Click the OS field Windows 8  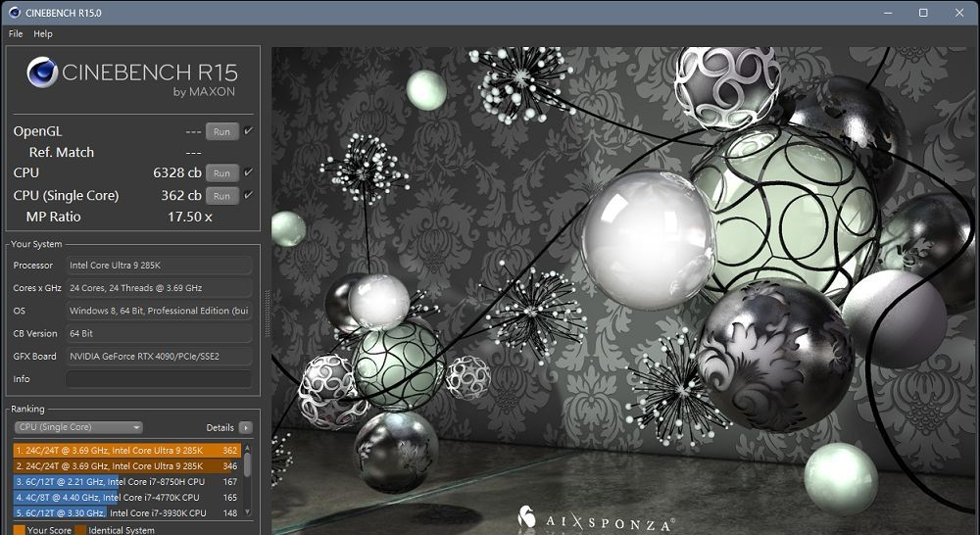coord(159,311)
